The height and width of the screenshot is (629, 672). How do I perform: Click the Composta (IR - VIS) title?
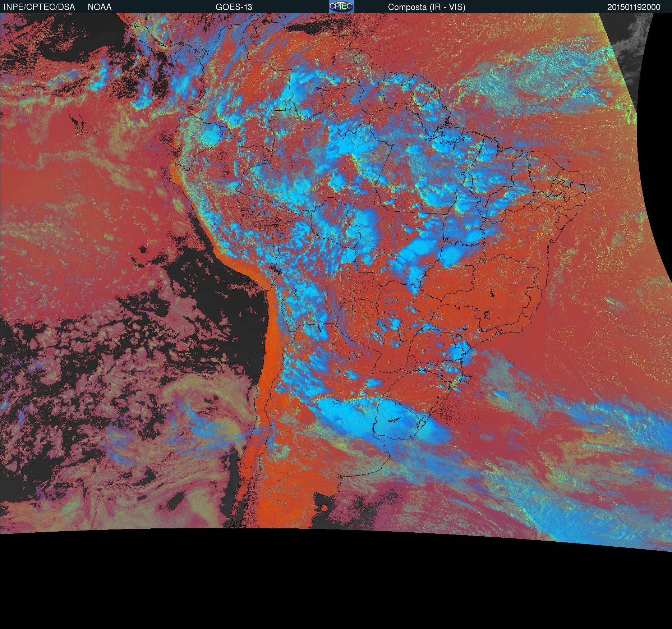[427, 7]
